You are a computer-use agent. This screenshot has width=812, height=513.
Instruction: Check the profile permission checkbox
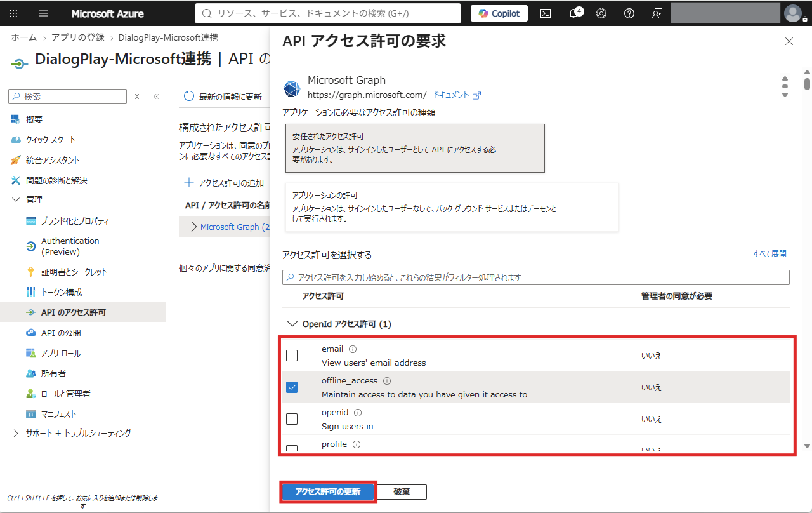292,449
